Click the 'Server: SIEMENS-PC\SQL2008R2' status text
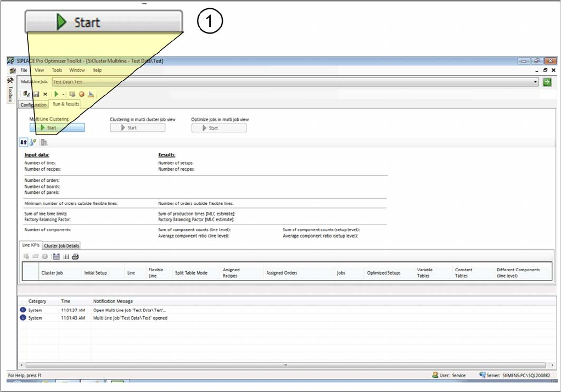Screen dimensions: 561x392 518,375
